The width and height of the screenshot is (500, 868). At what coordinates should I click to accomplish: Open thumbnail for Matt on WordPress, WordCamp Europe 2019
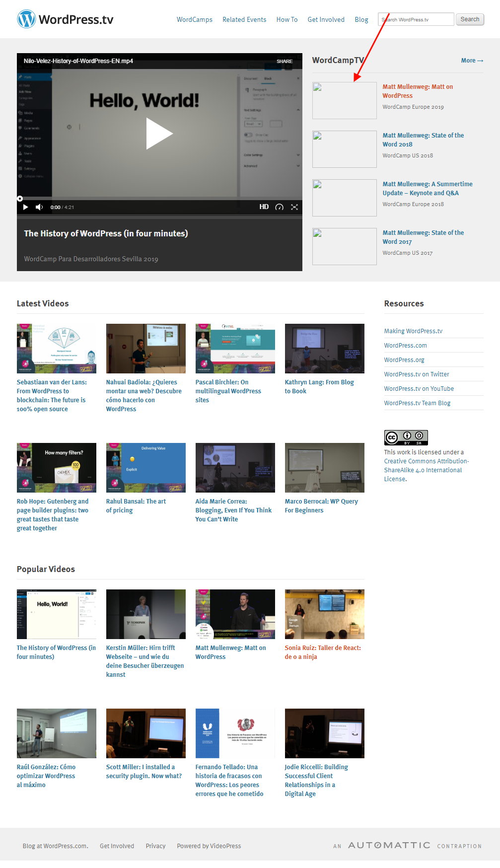[x=345, y=101]
